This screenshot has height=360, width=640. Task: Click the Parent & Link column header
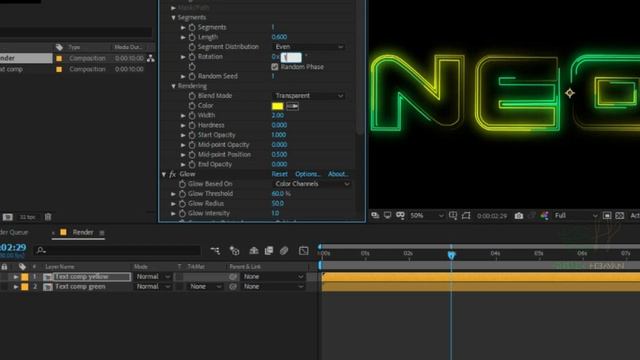tap(245, 267)
